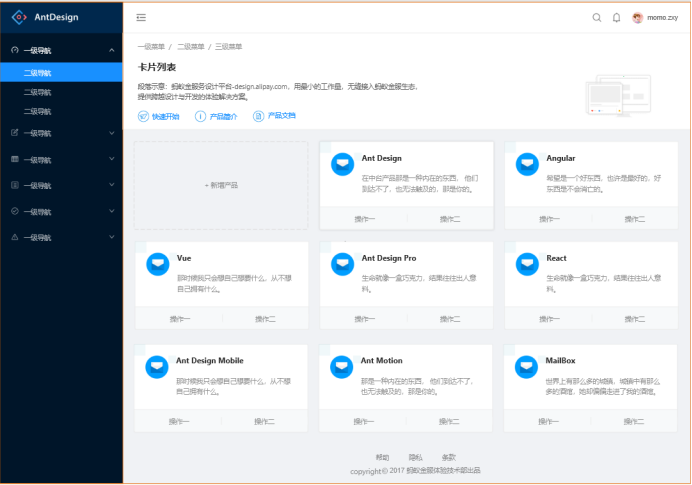Open the 产品文档 link
The width and height of the screenshot is (692, 485).
tap(282, 116)
